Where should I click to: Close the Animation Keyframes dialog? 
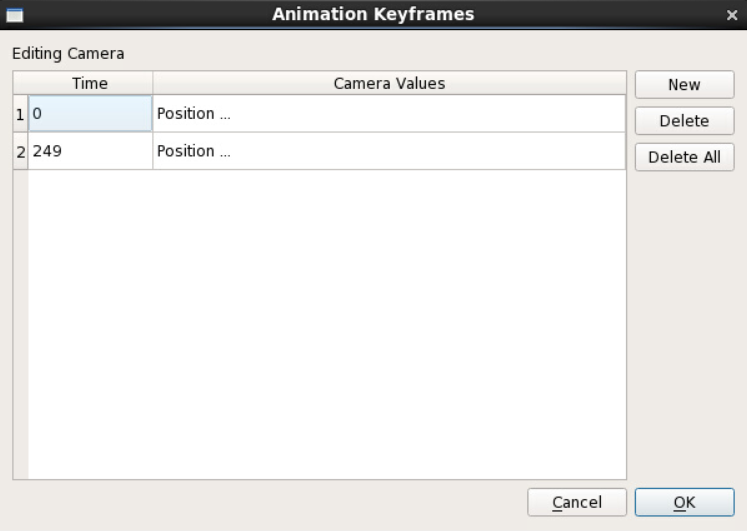click(732, 15)
